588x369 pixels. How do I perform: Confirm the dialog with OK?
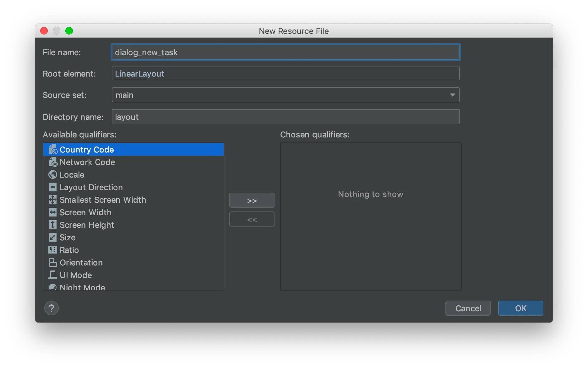tap(521, 308)
